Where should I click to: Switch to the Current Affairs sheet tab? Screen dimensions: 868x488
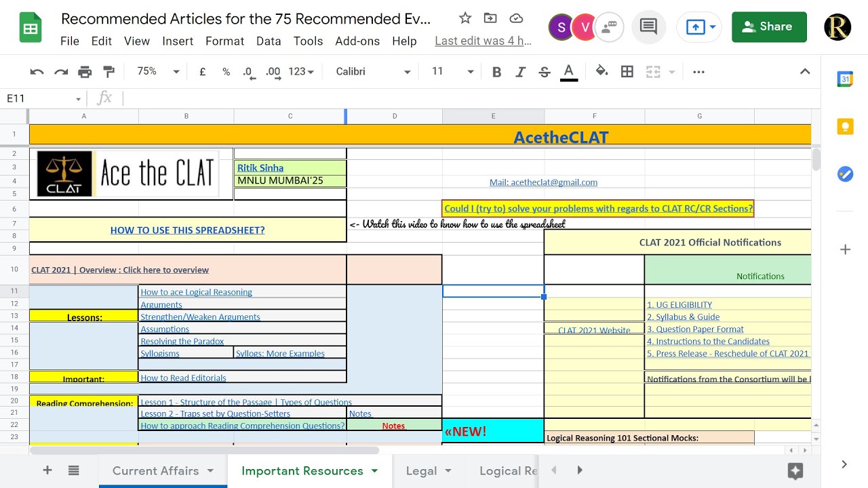coord(155,470)
